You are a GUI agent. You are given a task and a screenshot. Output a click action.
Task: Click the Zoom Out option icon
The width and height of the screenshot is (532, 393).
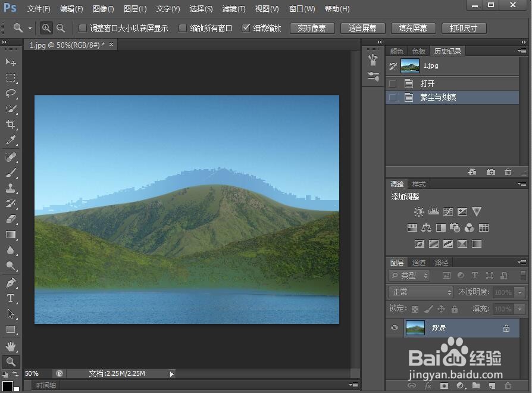[61, 28]
